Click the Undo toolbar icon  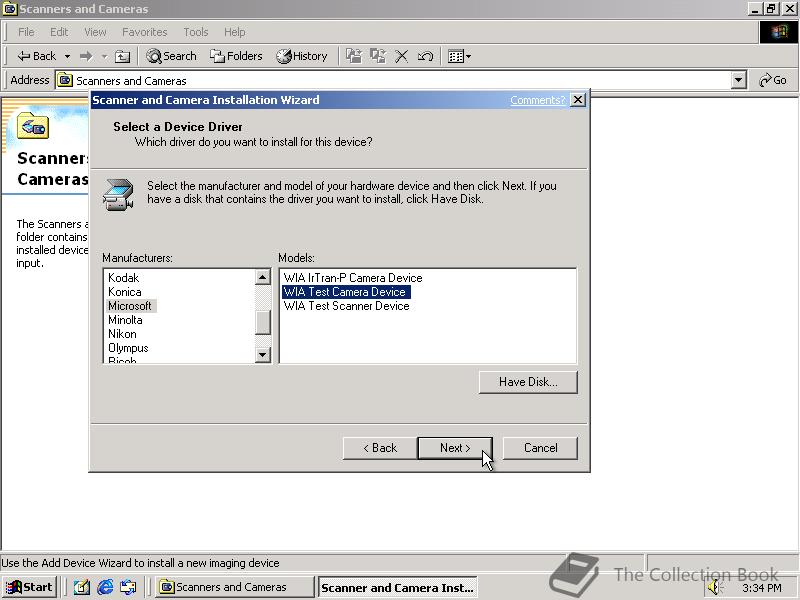tap(425, 56)
